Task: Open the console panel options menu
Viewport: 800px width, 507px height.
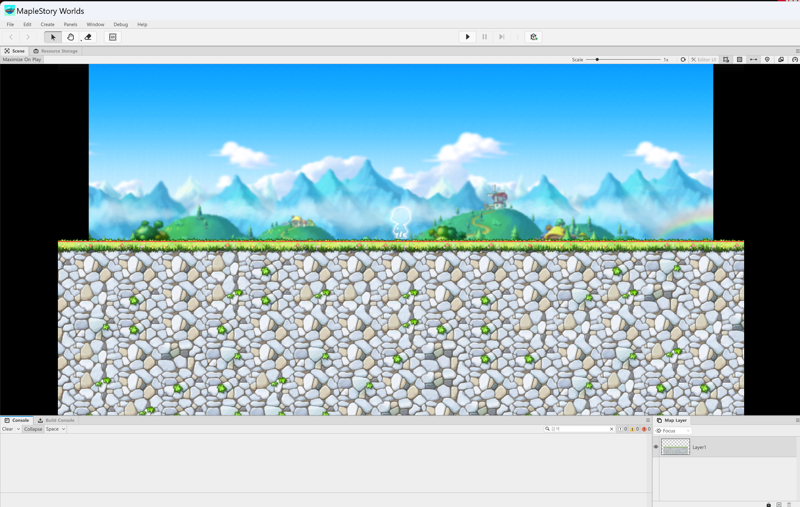Action: tap(648, 420)
